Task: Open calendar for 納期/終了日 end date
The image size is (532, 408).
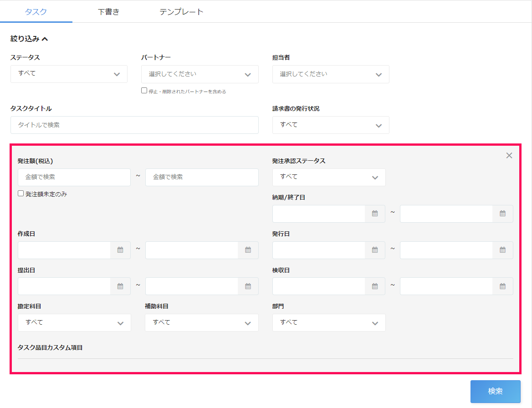Action: 502,214
